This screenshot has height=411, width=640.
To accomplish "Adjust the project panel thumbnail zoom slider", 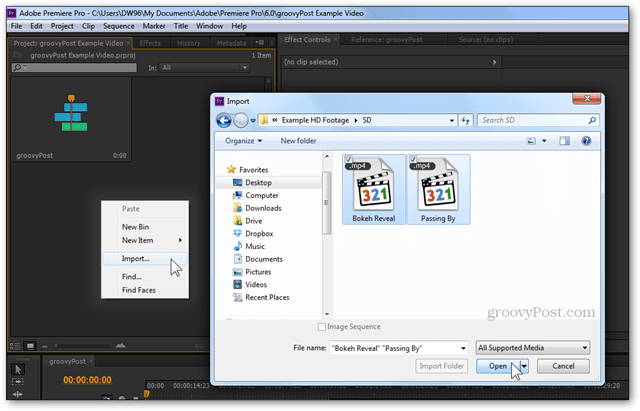I will [56, 346].
